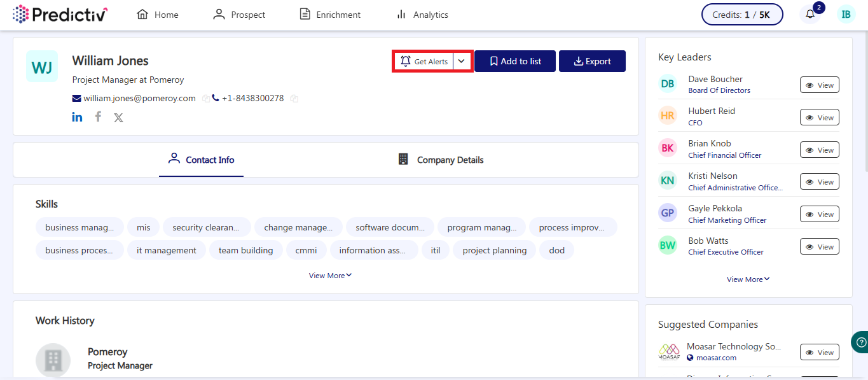View Dave Boucher's profile
Image resolution: width=868 pixels, height=380 pixels.
point(819,85)
